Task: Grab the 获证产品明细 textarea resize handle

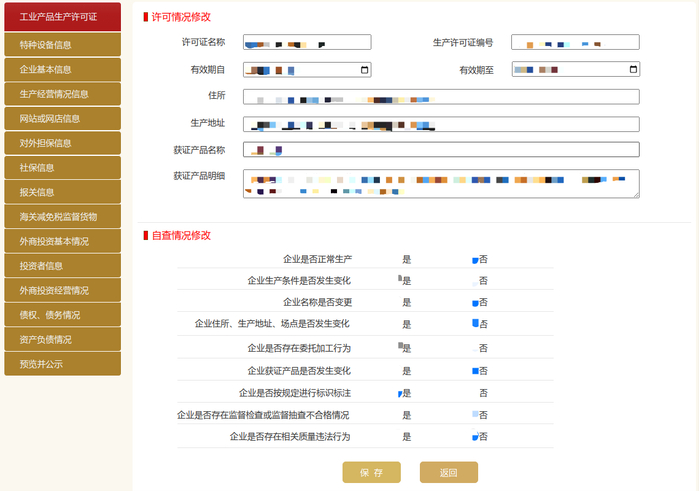Action: point(636,195)
